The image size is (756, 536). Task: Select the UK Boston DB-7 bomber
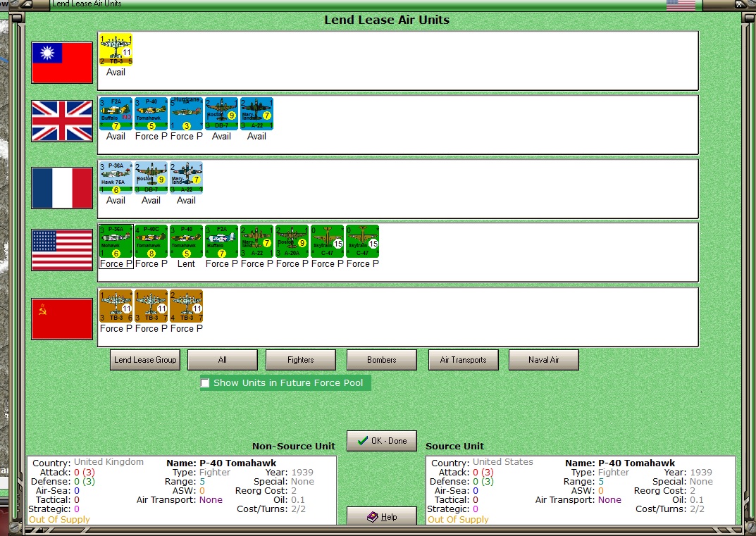point(221,114)
